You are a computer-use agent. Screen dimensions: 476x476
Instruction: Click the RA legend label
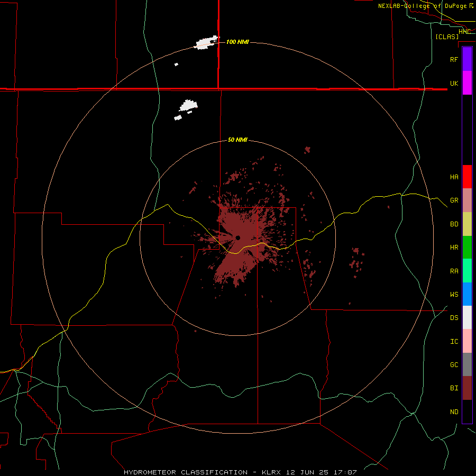pos(454,271)
